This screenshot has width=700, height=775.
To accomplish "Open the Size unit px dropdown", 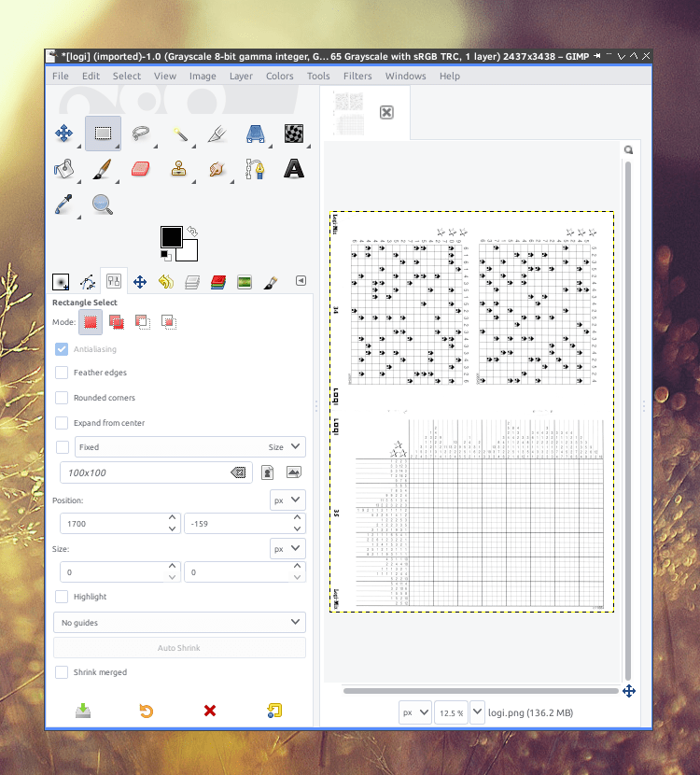I will coord(287,549).
